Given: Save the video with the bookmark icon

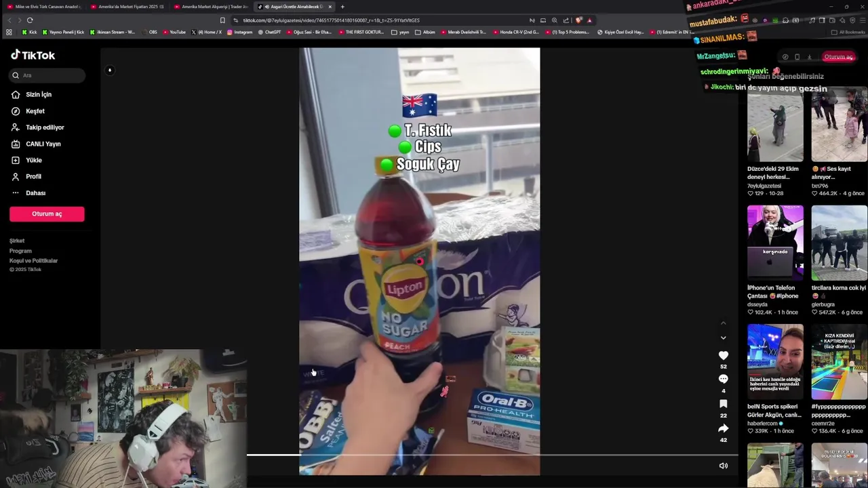Looking at the screenshot, I should coord(723,404).
